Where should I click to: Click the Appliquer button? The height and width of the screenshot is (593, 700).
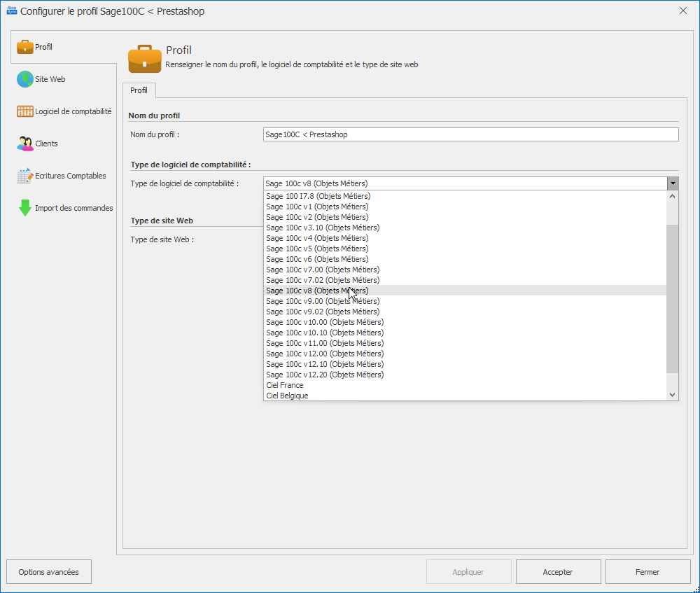pos(468,572)
